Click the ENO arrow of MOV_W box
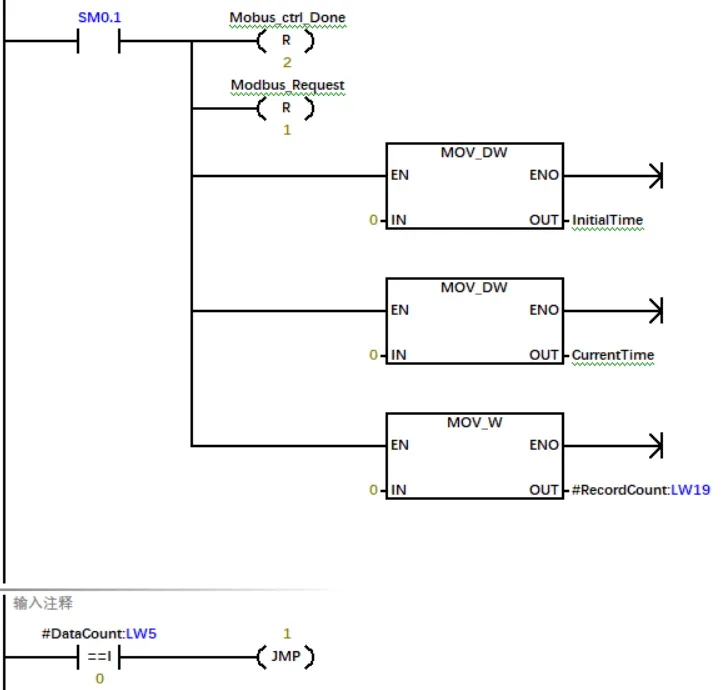The image size is (726, 690). (656, 446)
